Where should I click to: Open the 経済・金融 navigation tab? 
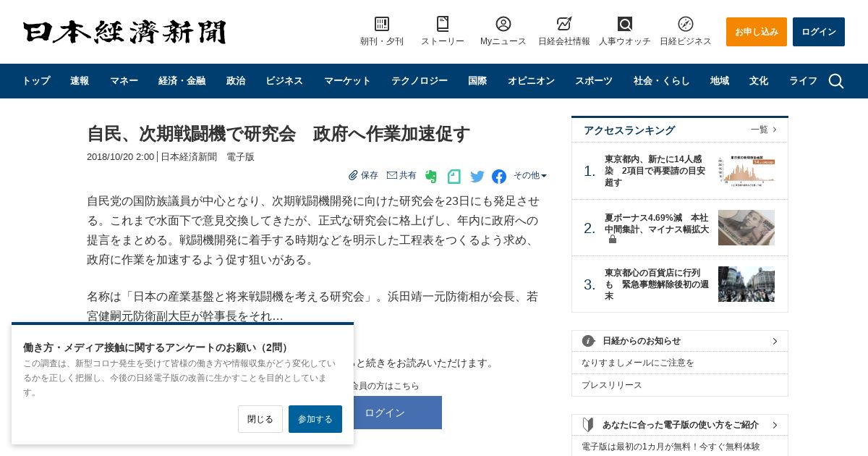point(182,81)
